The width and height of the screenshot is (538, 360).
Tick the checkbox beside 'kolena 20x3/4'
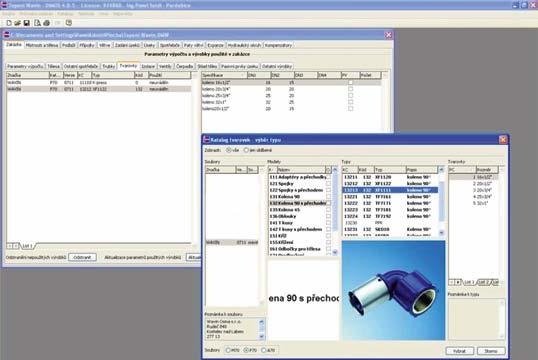click(350, 89)
